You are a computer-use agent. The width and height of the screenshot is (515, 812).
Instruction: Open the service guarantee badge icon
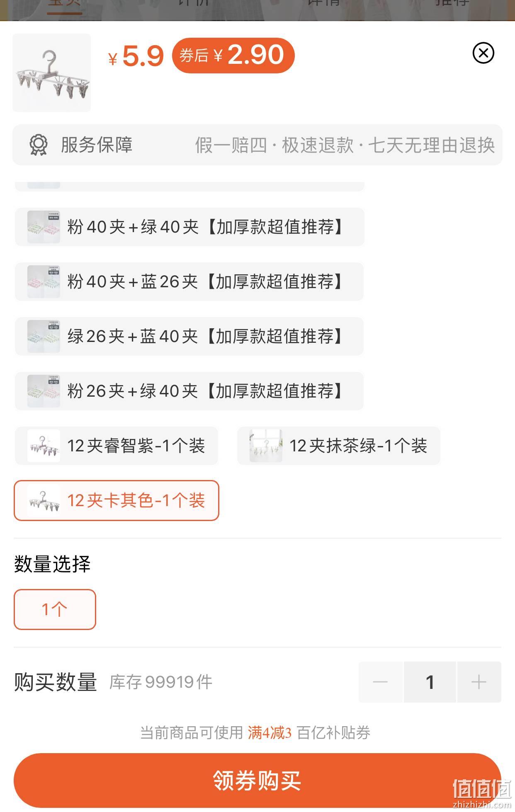pos(39,145)
